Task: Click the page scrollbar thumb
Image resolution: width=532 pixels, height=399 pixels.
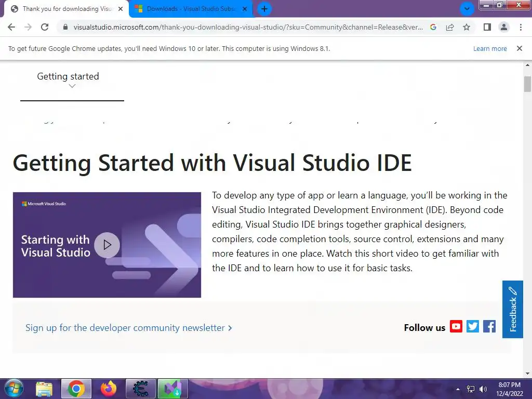Action: pos(527,84)
